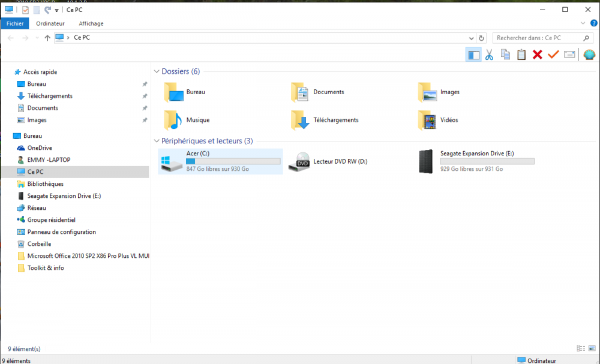Open the recent locations dropdown arrow
Viewport: 600px width, 364px height.
[37, 38]
